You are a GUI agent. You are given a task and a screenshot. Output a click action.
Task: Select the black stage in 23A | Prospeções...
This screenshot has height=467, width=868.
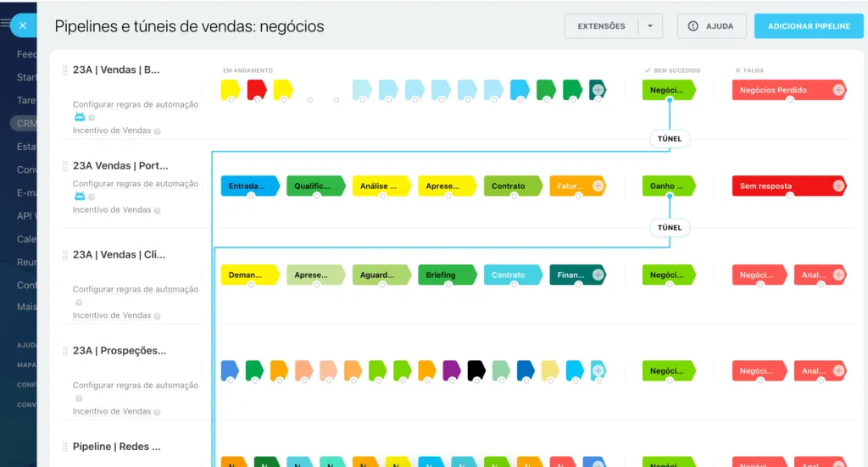(x=476, y=370)
